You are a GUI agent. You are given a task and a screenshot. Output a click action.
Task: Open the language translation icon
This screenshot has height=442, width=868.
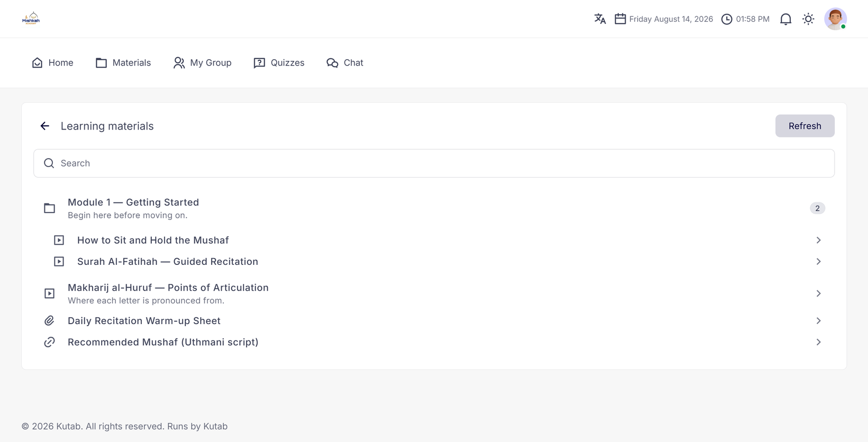[x=600, y=19]
